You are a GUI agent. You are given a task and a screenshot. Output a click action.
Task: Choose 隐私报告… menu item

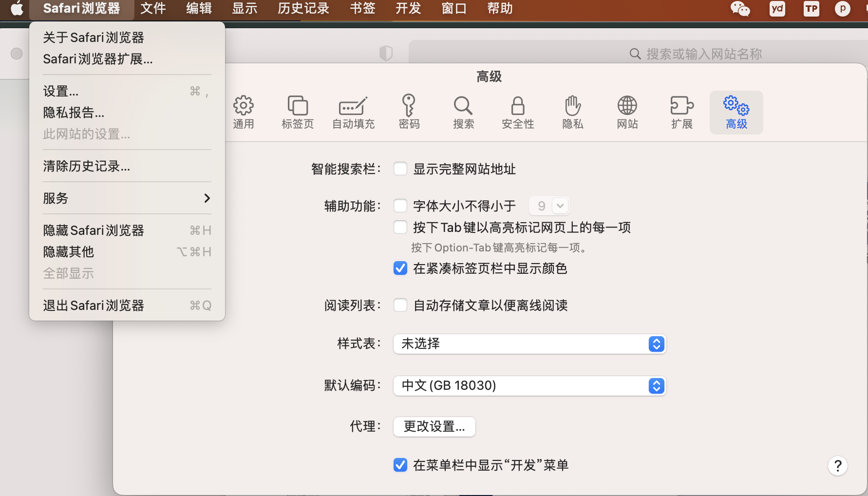(127, 113)
